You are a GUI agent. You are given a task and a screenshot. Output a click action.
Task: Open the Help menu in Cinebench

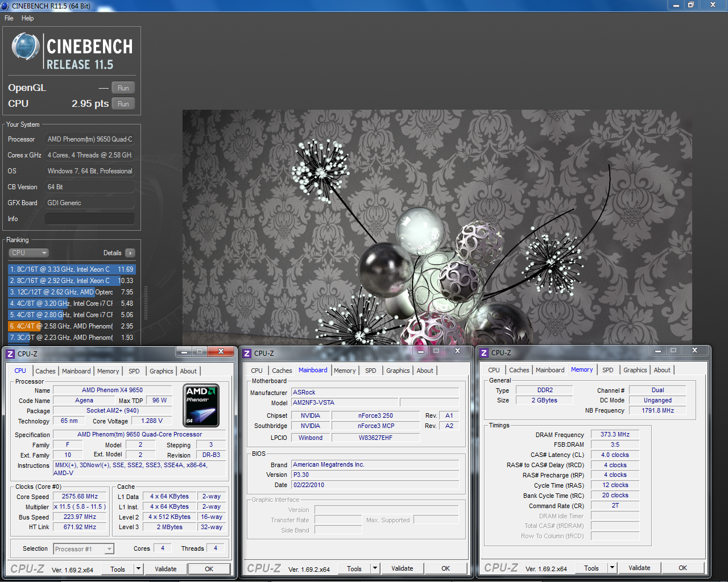pos(27,18)
